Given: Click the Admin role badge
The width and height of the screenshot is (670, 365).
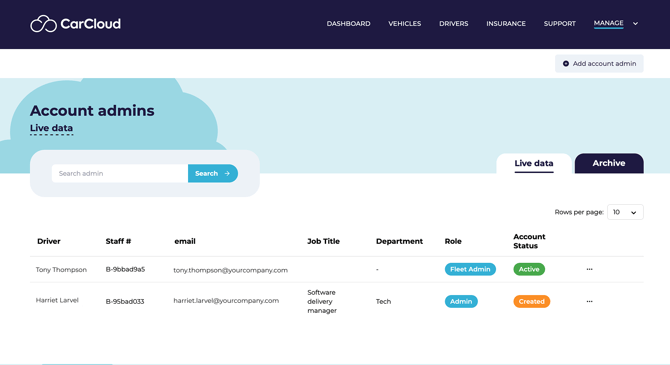Looking at the screenshot, I should pos(461,301).
